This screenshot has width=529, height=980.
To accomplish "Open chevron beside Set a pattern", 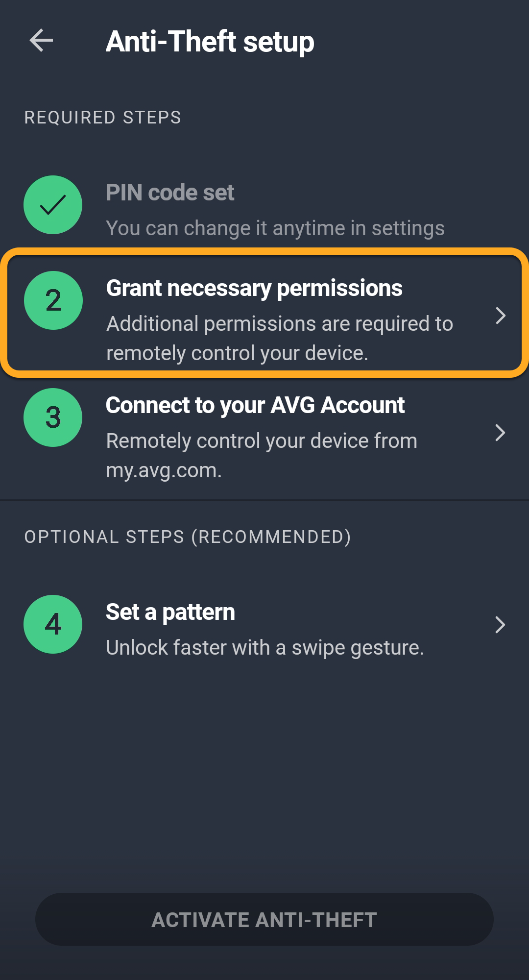I will pos(500,625).
